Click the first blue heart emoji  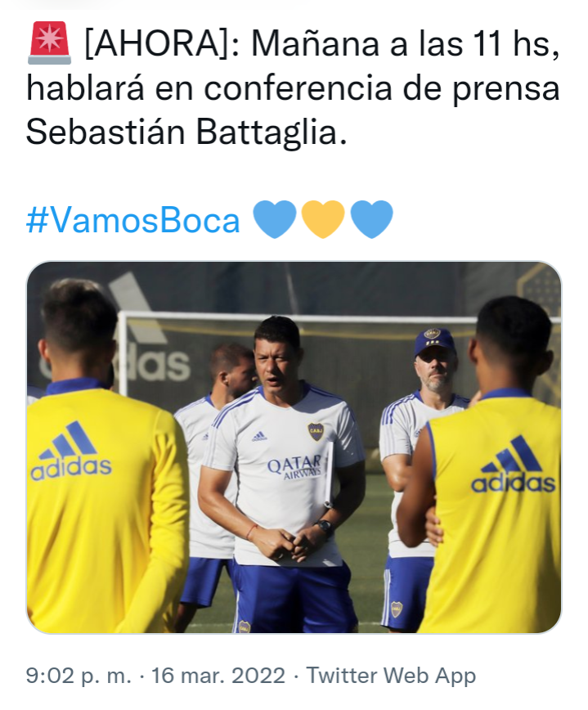click(x=274, y=219)
